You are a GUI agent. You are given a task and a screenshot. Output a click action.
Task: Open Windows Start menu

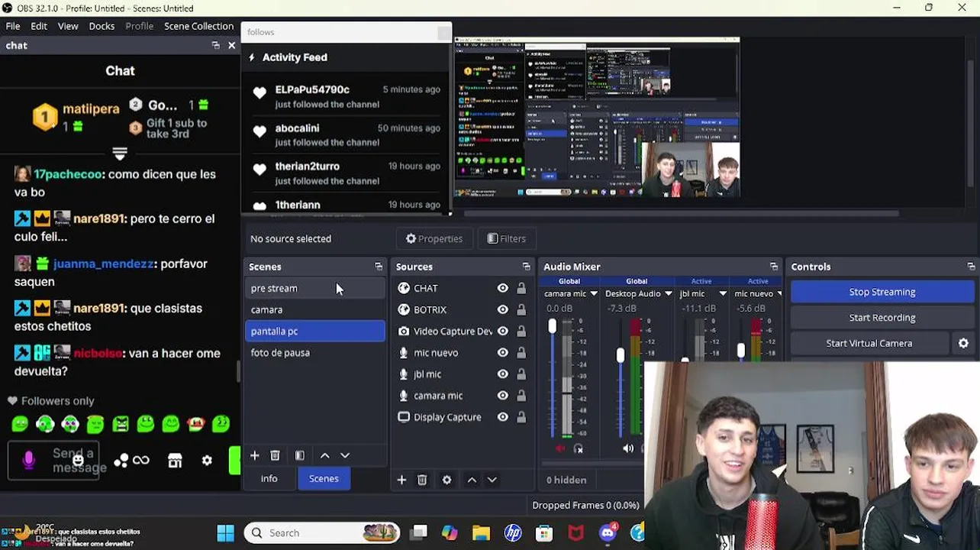tap(226, 533)
